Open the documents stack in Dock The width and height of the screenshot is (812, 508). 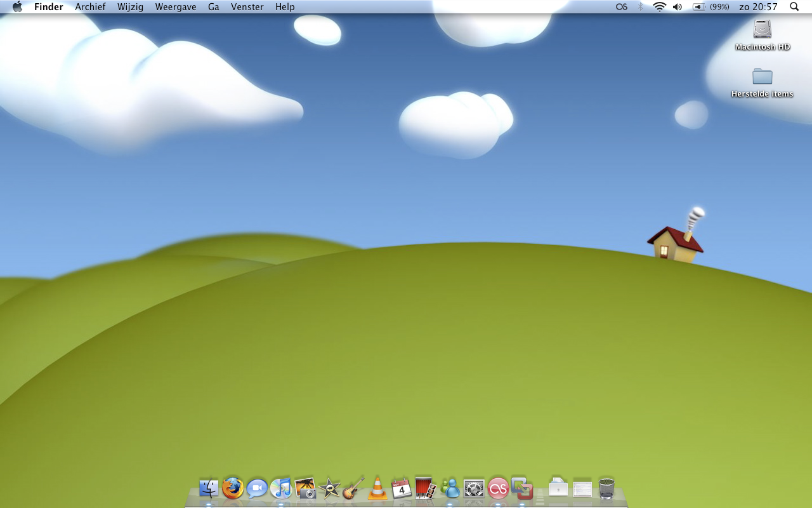pyautogui.click(x=558, y=488)
